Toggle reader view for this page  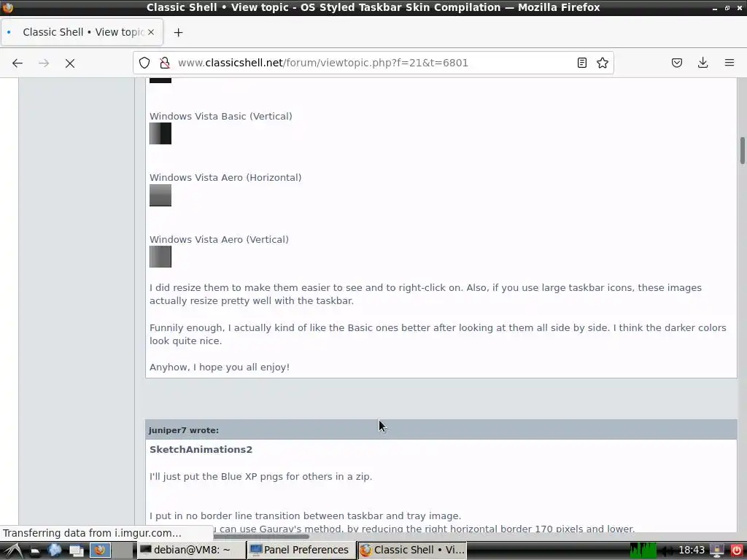581,63
